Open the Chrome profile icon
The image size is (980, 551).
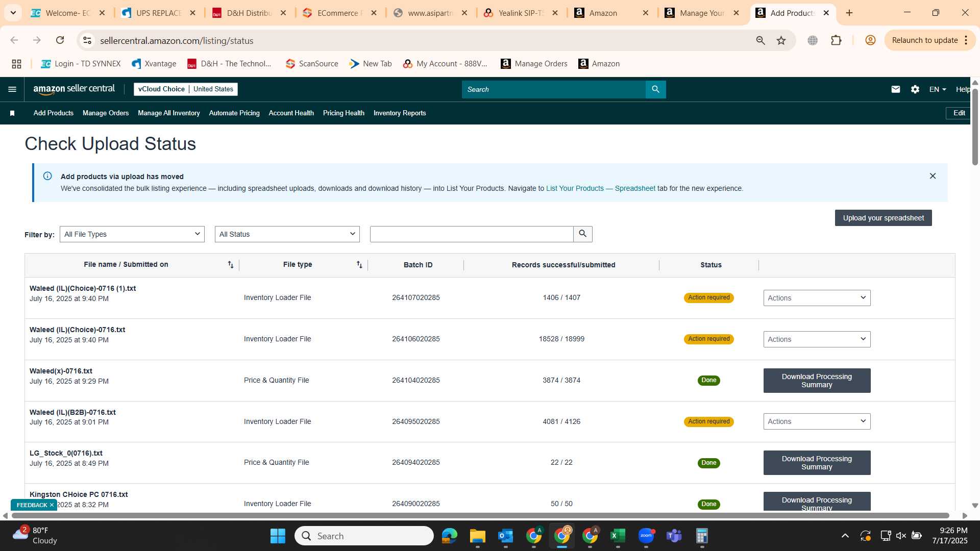point(870,40)
